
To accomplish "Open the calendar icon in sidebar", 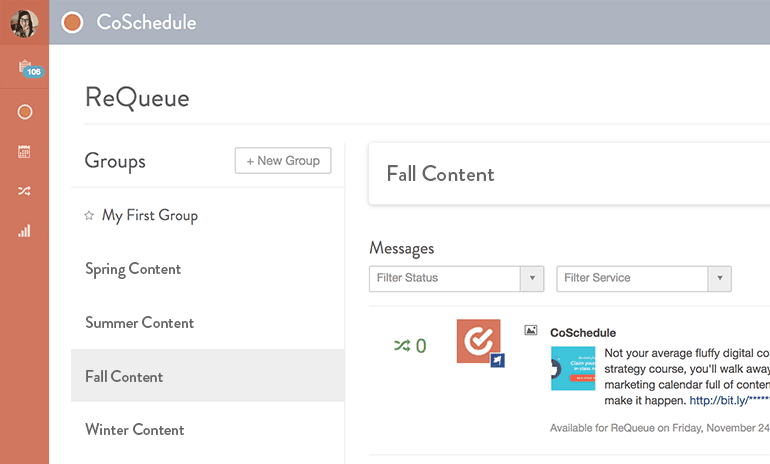I will [24, 151].
